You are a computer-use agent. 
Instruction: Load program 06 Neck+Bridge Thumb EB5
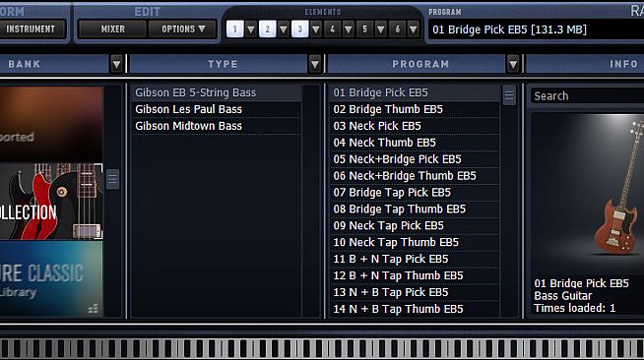tap(415, 176)
